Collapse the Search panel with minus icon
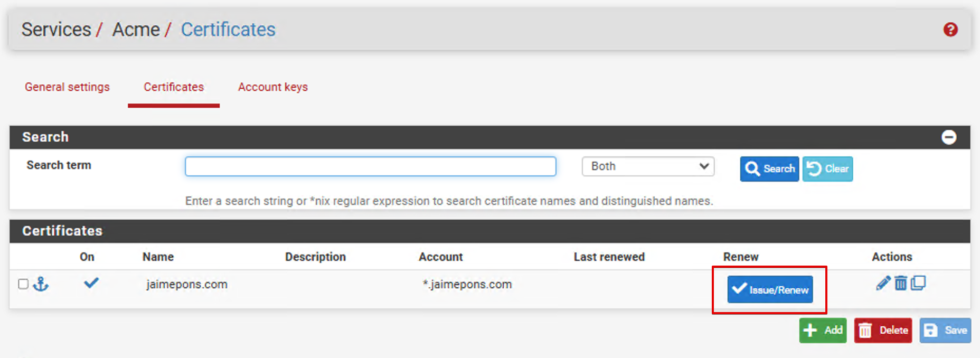 click(948, 137)
